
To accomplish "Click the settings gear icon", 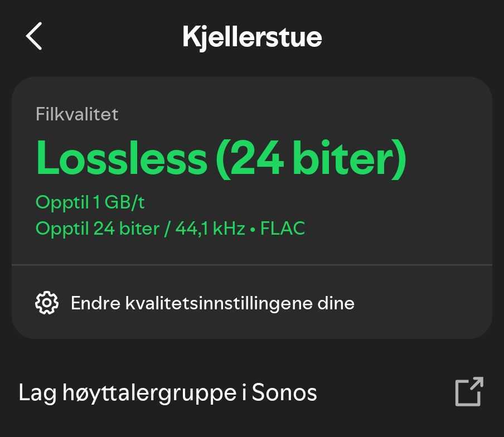I will pos(47,303).
